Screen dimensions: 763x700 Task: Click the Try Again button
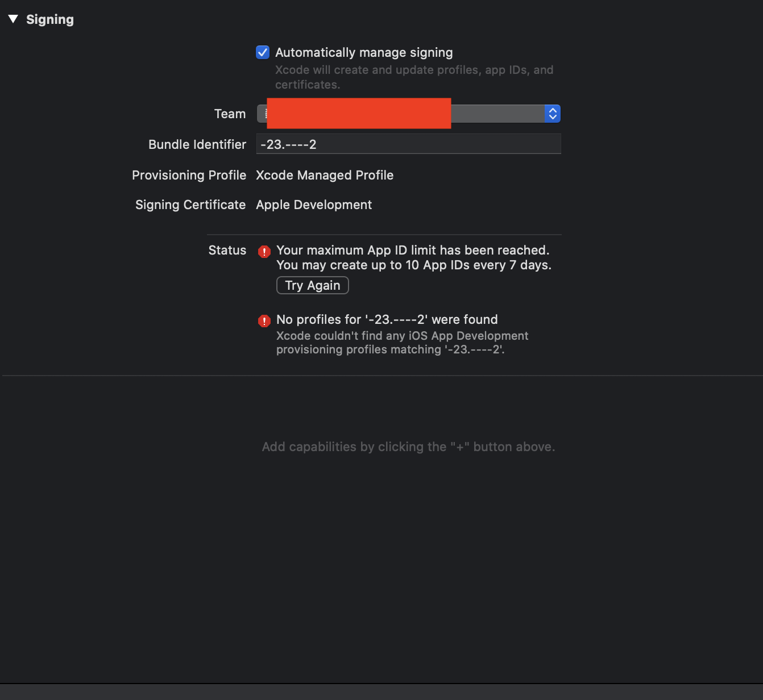[312, 285]
